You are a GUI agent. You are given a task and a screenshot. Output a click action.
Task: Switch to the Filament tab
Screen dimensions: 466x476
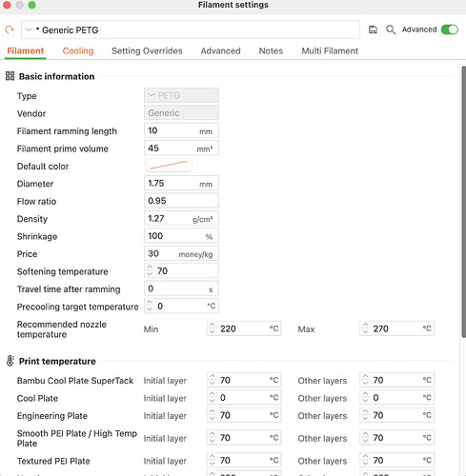tap(26, 50)
